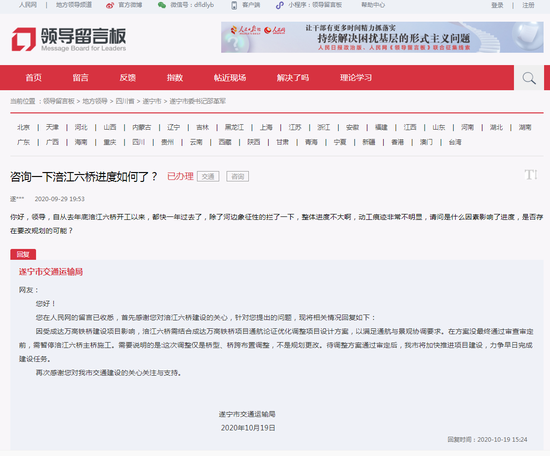Open the 首页 navigation tab
Viewport: 550px width, 456px height.
click(34, 78)
